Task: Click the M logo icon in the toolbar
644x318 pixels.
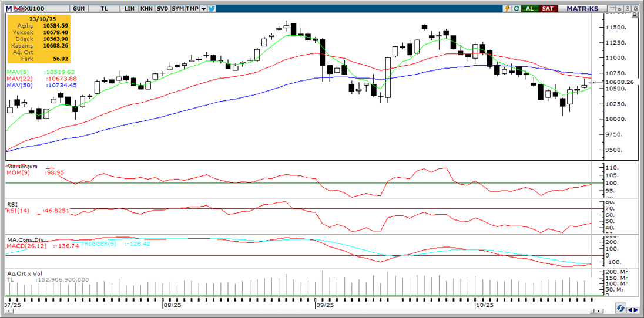Action: pos(9,9)
